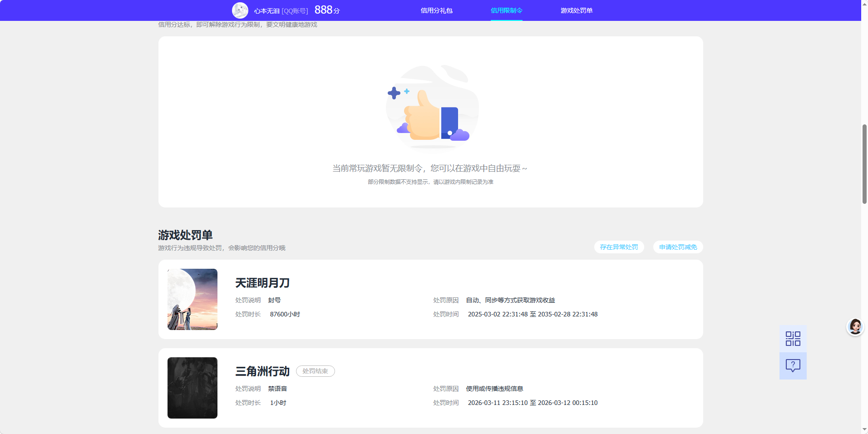Click text 信用分达标，即可解除游戏行为限制
Viewport: 868px width, 434px height.
[237, 25]
